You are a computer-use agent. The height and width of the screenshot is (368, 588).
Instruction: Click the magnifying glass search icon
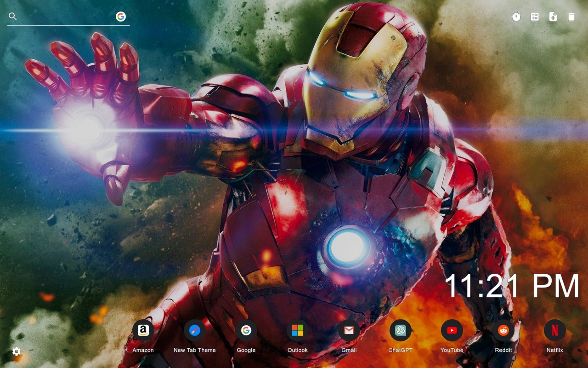[13, 17]
